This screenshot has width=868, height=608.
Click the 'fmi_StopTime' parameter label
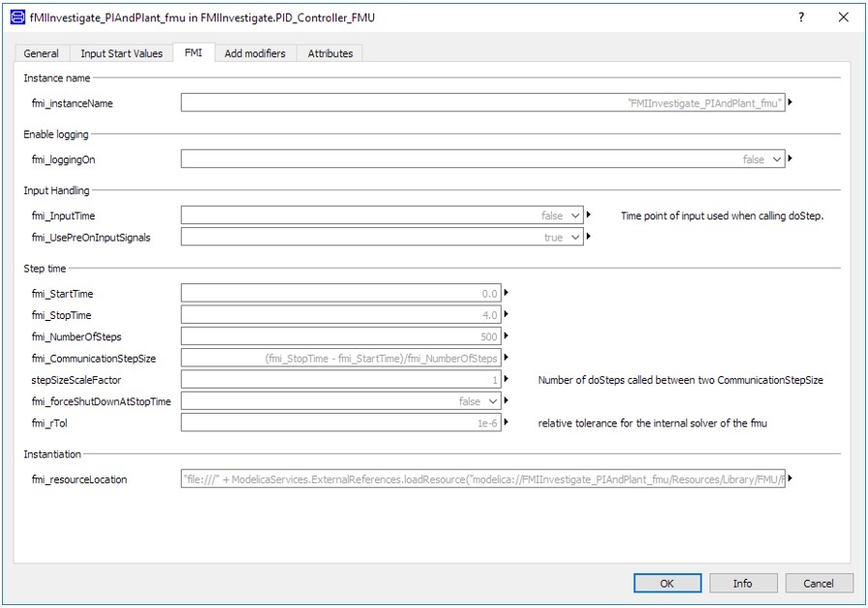62,316
